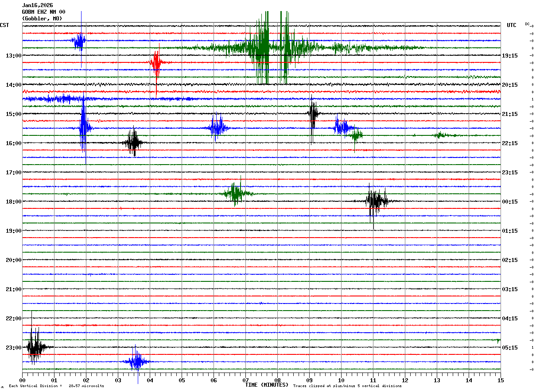The image size is (536, 392).
Task: Select the 18:00 CST time label
Action: click(13, 202)
